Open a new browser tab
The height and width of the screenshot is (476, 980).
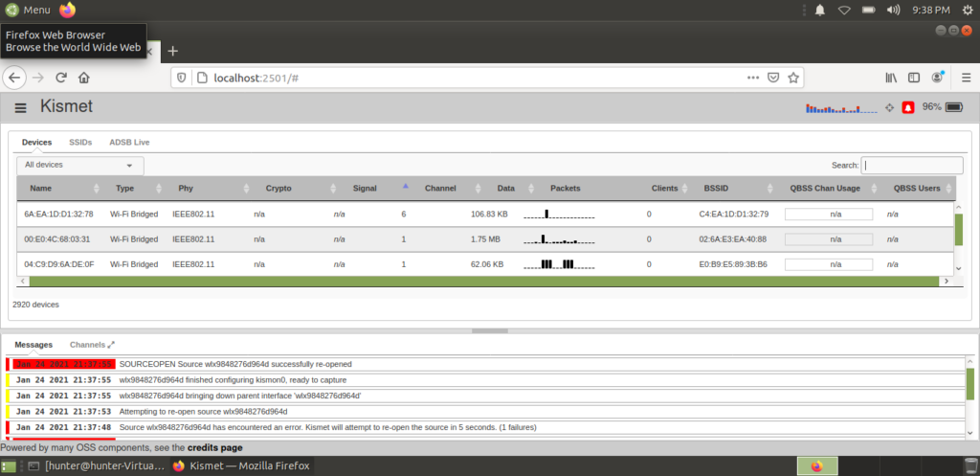click(x=173, y=51)
